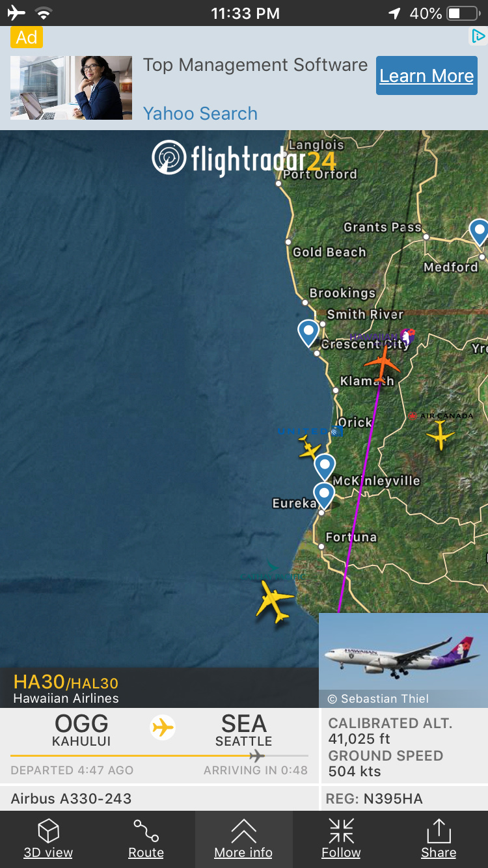Expand the More info panel
Viewport: 488px width, 868px height.
coord(243,831)
